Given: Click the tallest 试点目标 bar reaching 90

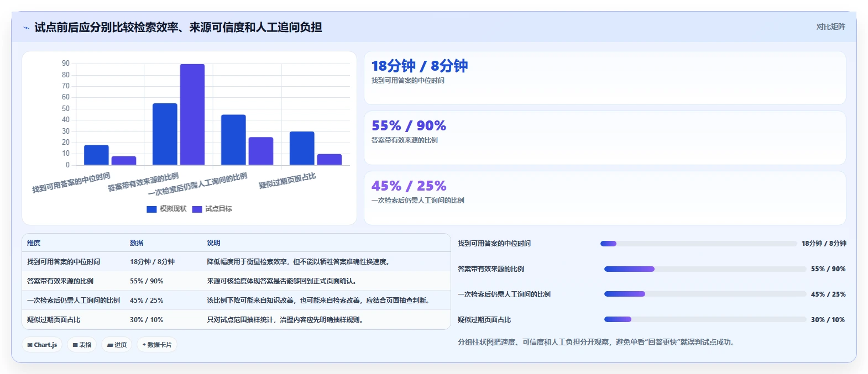Looking at the screenshot, I should click(x=192, y=114).
